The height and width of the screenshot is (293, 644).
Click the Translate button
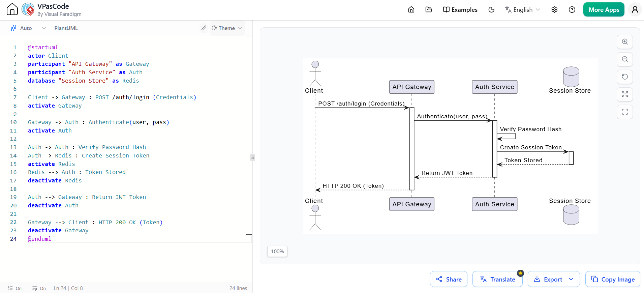click(497, 279)
